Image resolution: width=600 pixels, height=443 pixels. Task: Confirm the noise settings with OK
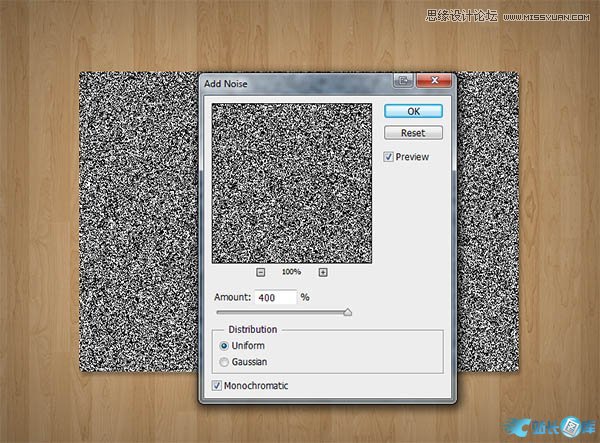click(x=412, y=111)
